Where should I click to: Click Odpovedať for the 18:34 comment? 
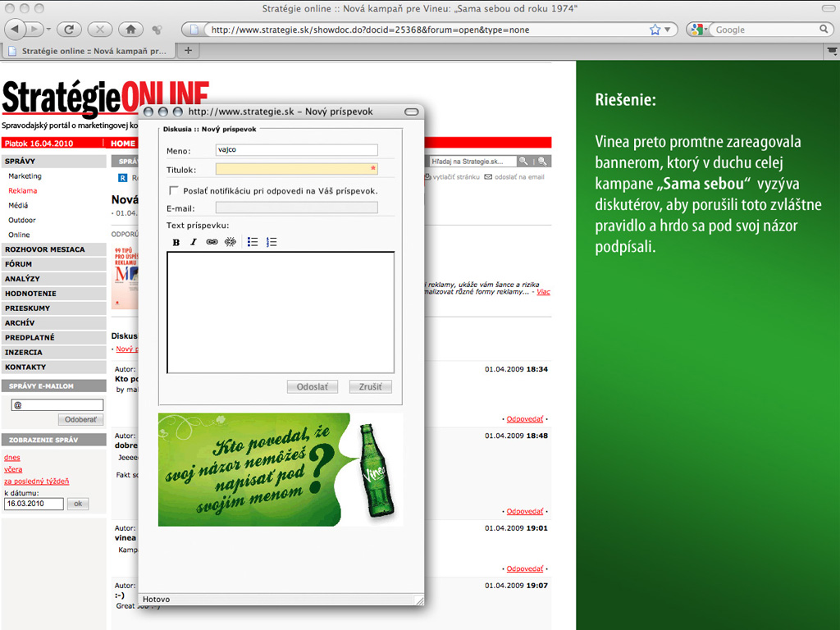(x=524, y=419)
